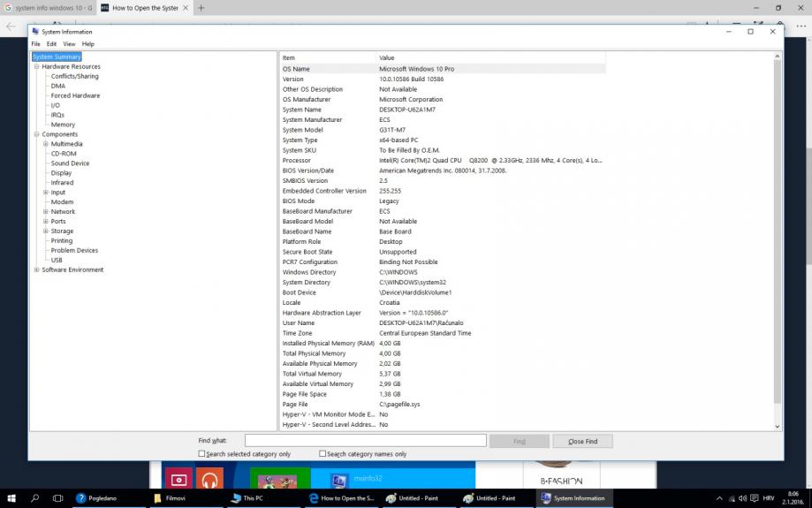Select CD-ROM tree item
The width and height of the screenshot is (812, 508).
coord(64,154)
